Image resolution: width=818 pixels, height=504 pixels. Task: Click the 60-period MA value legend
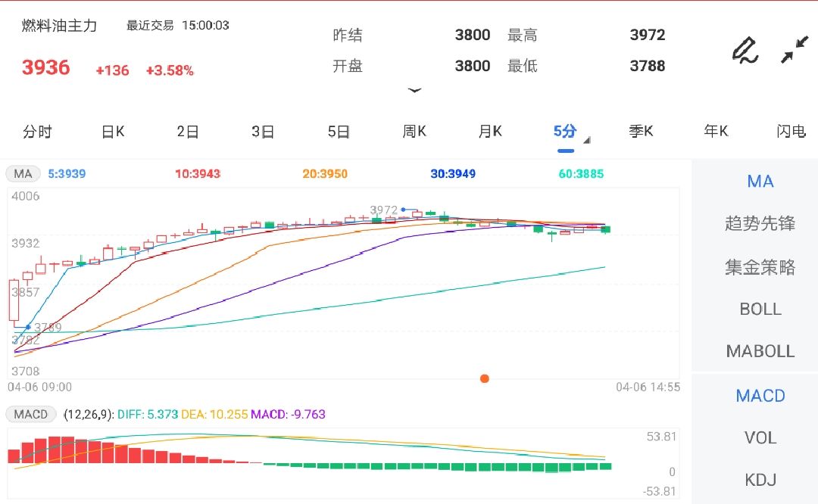click(x=581, y=174)
